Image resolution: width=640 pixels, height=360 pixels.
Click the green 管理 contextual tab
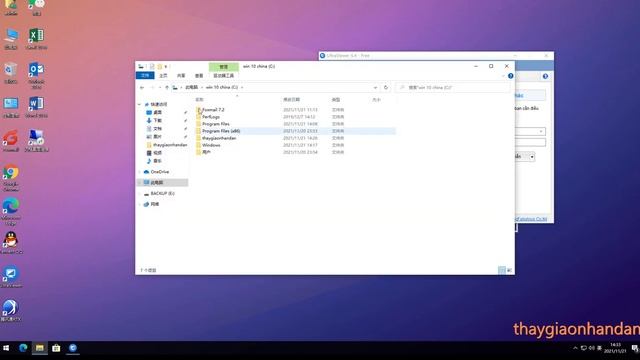tap(224, 67)
